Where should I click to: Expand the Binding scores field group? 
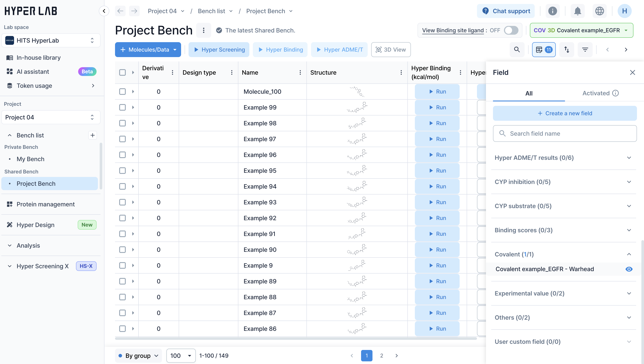coord(563,230)
